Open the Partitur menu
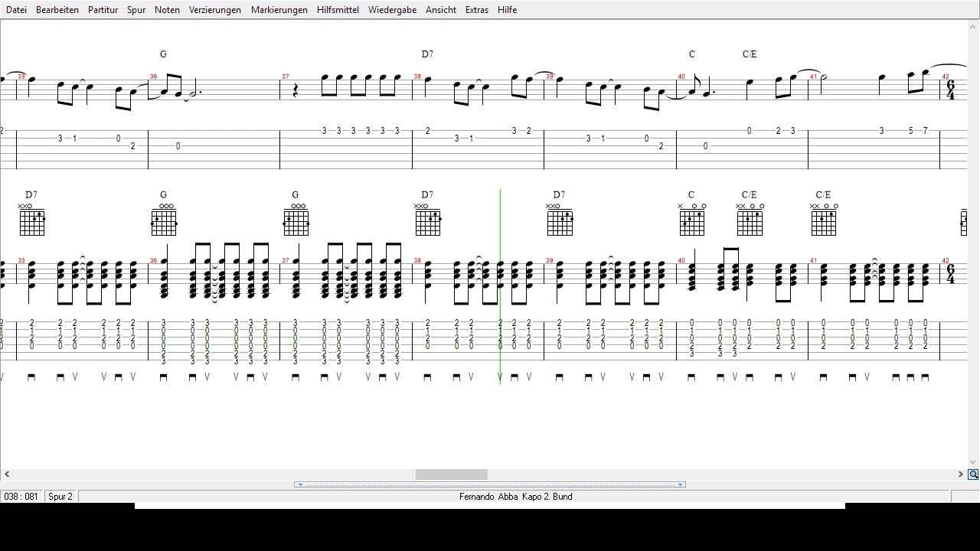Viewport: 980px width, 551px height. click(103, 10)
